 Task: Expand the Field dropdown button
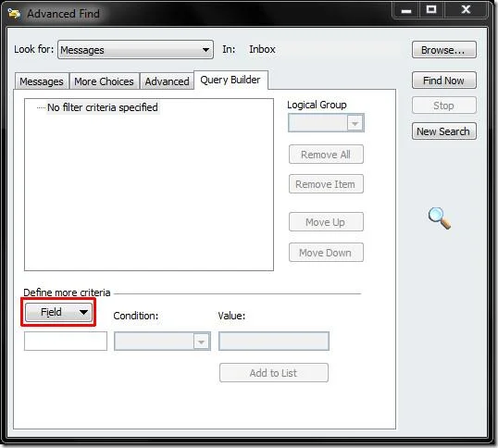click(x=58, y=312)
